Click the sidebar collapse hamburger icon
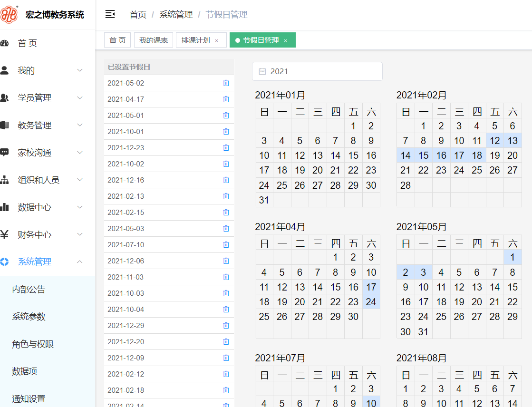This screenshot has width=532, height=407. [110, 15]
